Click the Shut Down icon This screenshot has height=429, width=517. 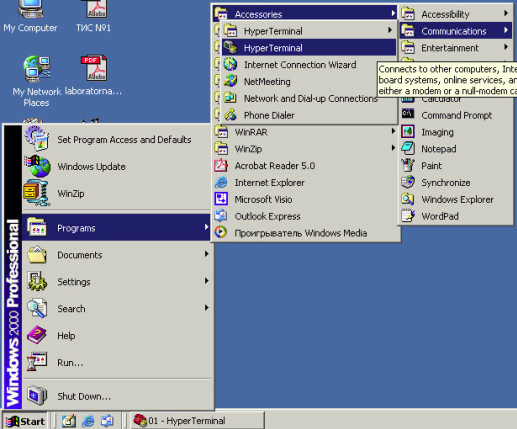[37, 396]
